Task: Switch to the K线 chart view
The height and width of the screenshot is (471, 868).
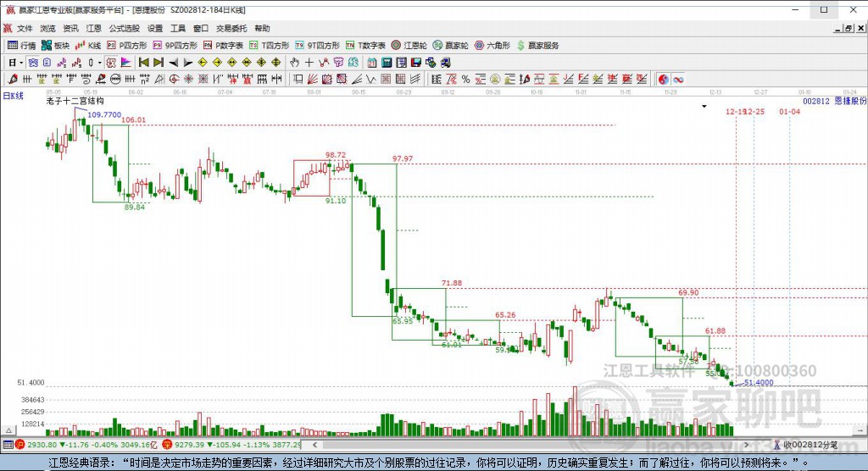Action: coord(88,46)
